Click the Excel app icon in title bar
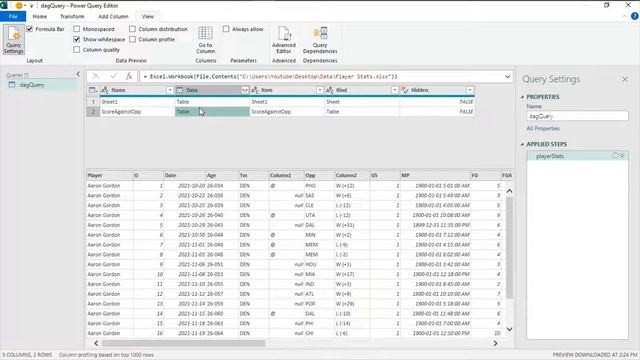Viewport: 640px width, 360px height. (4, 5)
